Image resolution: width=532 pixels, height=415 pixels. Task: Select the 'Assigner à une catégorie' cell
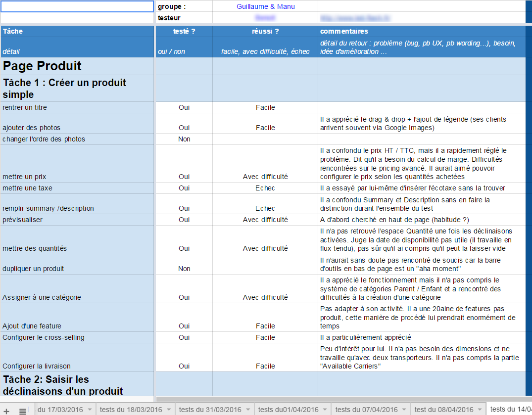[x=77, y=289]
